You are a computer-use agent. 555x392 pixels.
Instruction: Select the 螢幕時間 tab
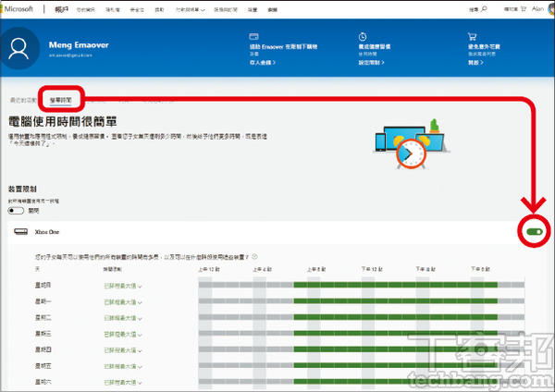tap(60, 101)
